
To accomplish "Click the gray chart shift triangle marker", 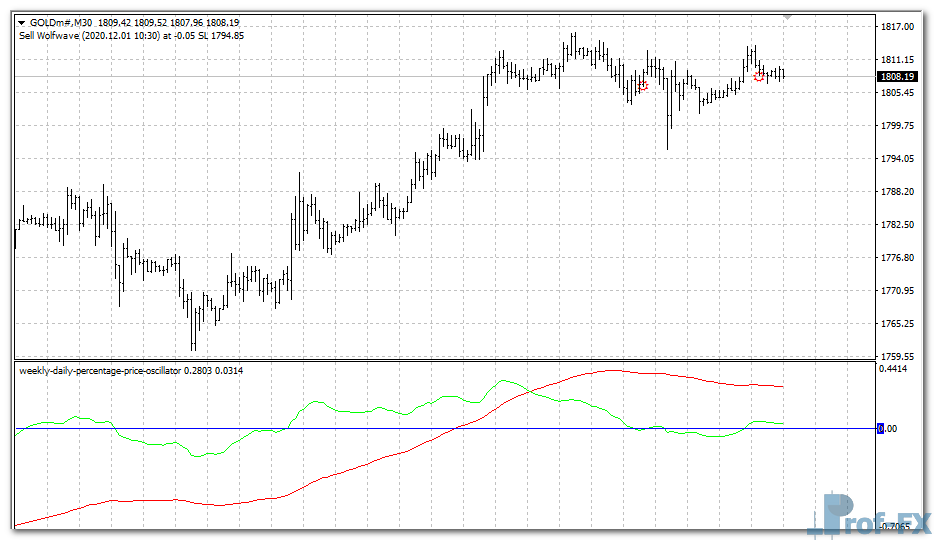I will pyautogui.click(x=788, y=17).
